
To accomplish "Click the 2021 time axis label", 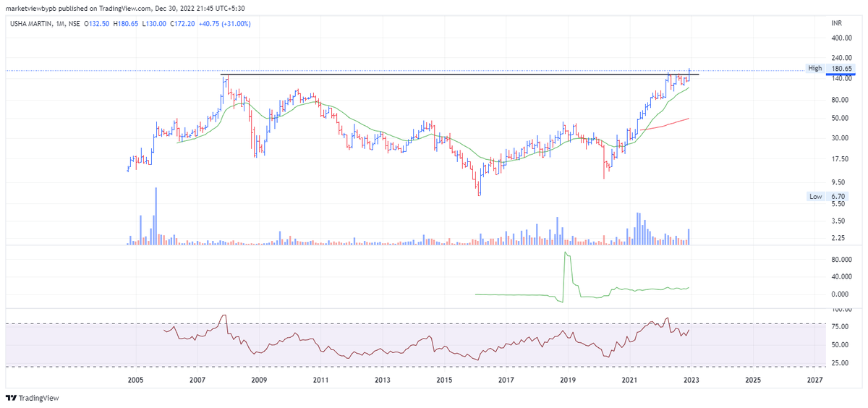I will coord(629,380).
